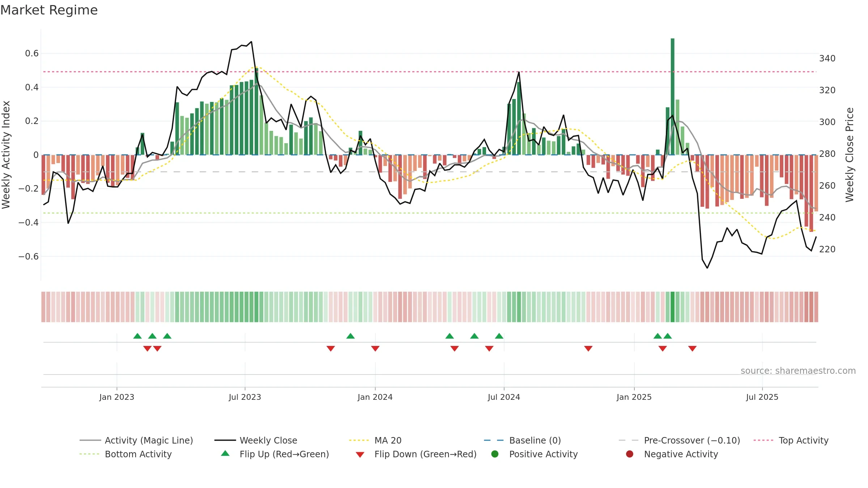The height and width of the screenshot is (488, 868).
Task: Click the Weekly Close Price axis title
Action: pyautogui.click(x=850, y=155)
